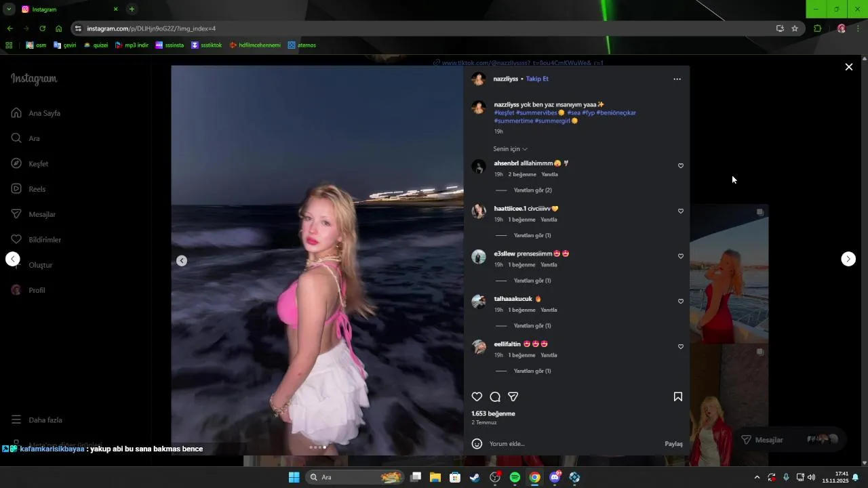Show previous photo in the carousel
Screen dimensions: 868x488
coord(182,261)
